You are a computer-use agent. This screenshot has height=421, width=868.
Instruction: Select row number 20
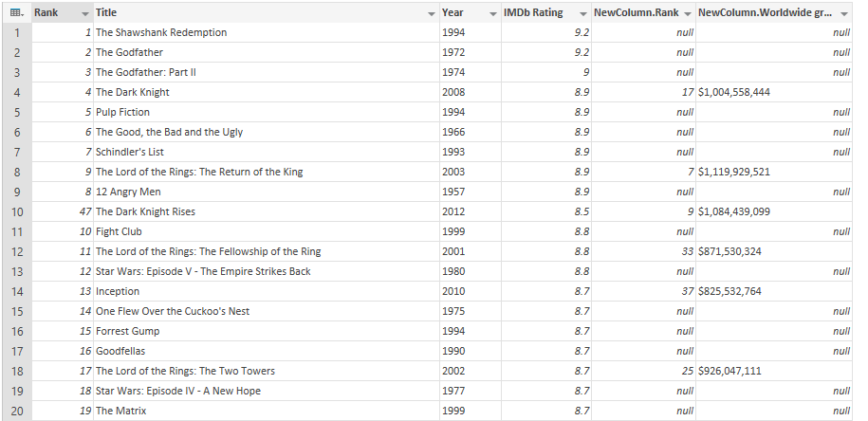pyautogui.click(x=16, y=411)
